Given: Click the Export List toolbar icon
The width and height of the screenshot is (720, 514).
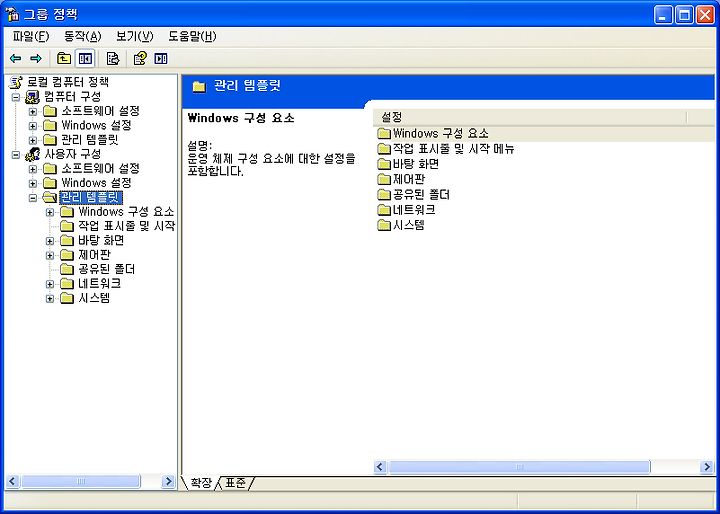Looking at the screenshot, I should pos(112,58).
